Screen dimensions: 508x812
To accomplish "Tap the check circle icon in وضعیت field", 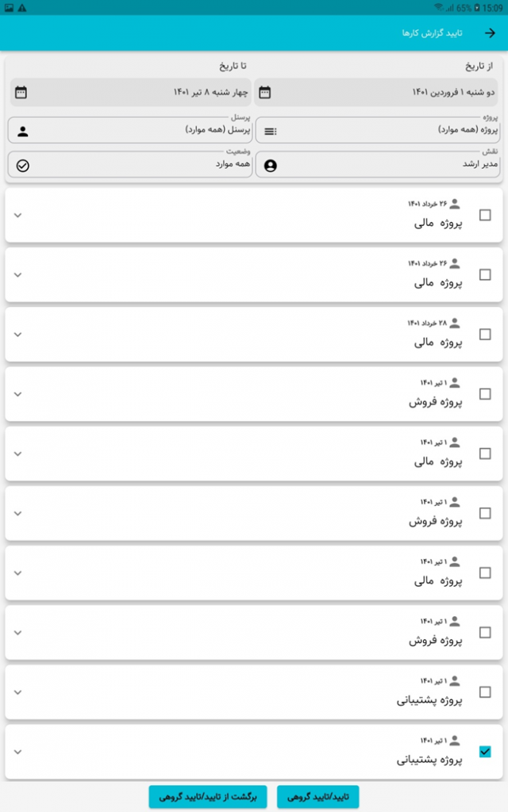I will click(23, 166).
